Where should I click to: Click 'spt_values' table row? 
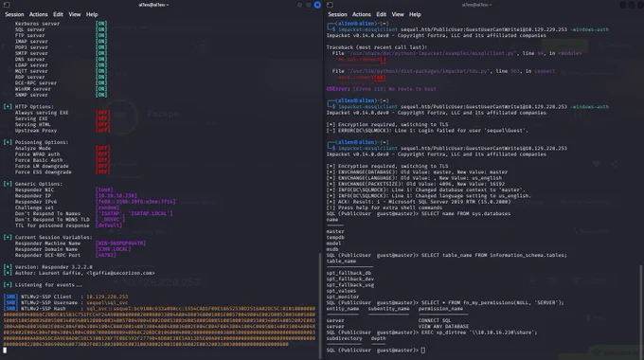coord(341,291)
